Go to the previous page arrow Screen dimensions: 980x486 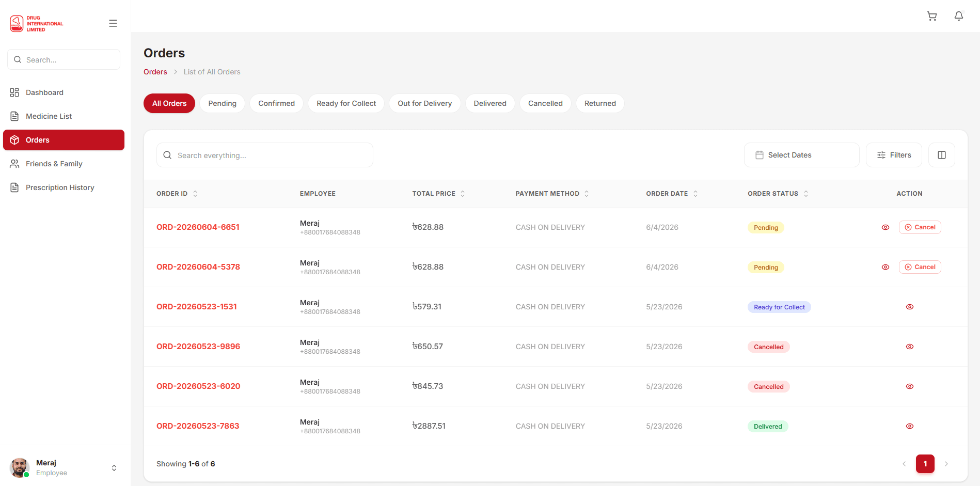click(904, 464)
